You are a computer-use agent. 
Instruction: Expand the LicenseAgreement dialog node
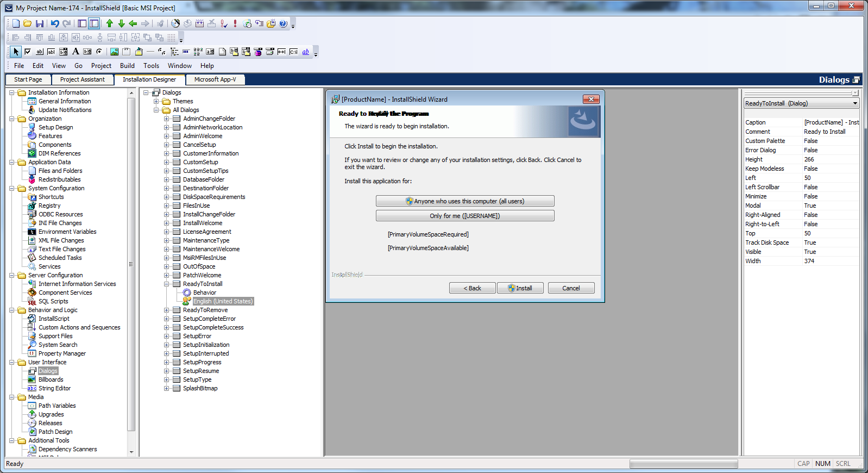pyautogui.click(x=167, y=232)
